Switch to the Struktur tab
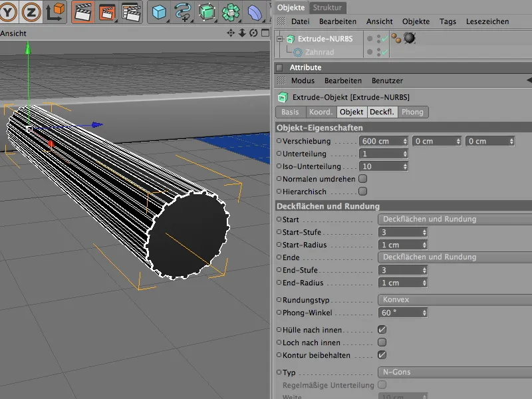This screenshot has height=399, width=532. 327,7
